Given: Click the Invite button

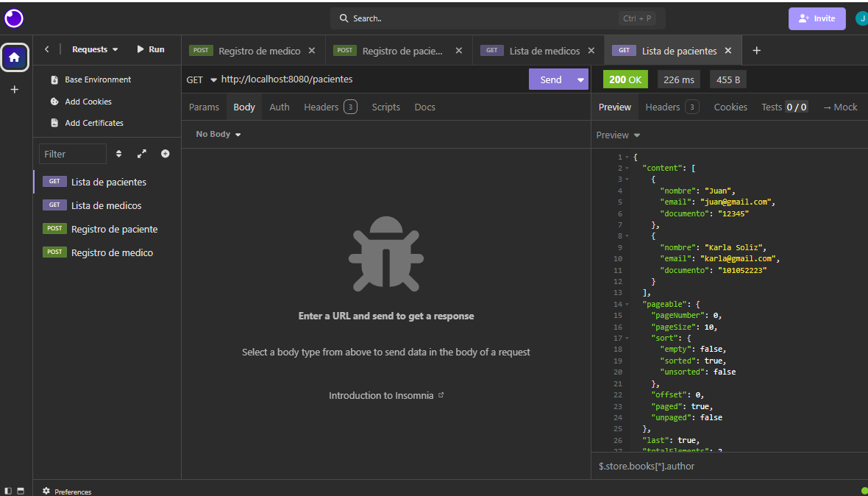Looking at the screenshot, I should pos(817,18).
